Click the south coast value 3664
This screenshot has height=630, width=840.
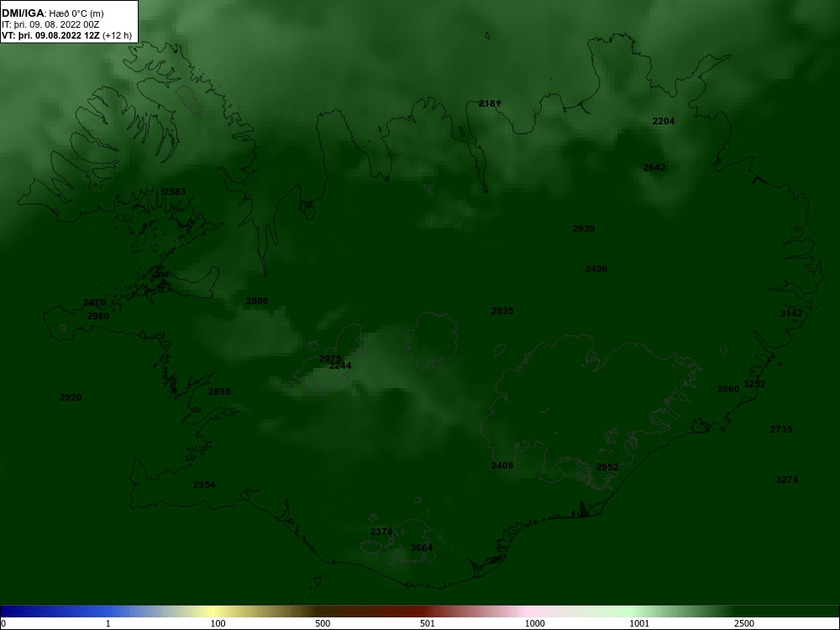coord(422,548)
